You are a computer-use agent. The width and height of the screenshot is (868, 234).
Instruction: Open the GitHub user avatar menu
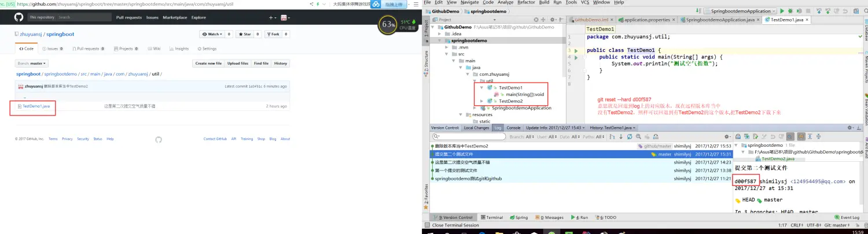(285, 18)
